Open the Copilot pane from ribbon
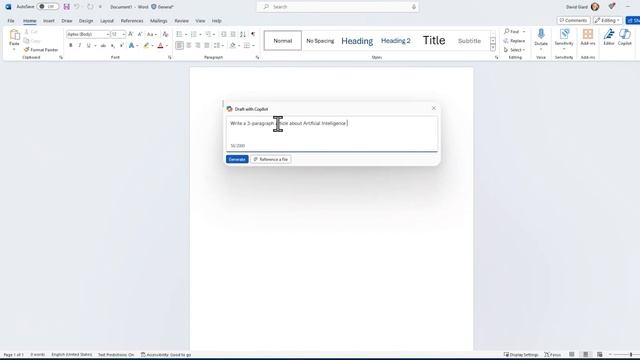Viewport: 640px width, 360px height. [624, 37]
